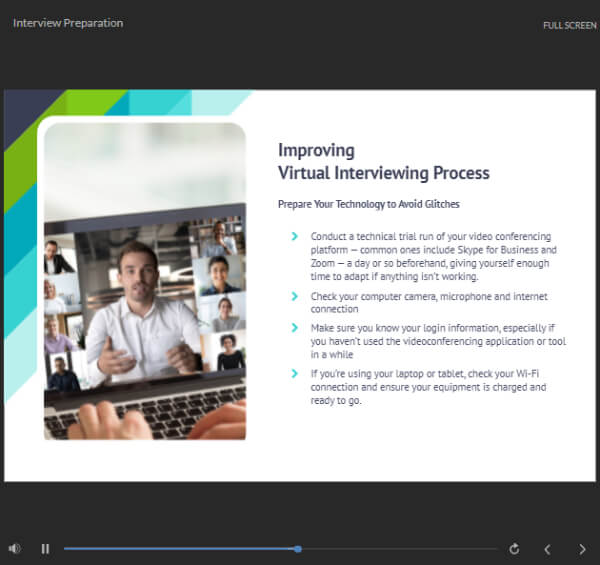600x565 pixels.
Task: Replay the current slide
Action: (x=514, y=549)
